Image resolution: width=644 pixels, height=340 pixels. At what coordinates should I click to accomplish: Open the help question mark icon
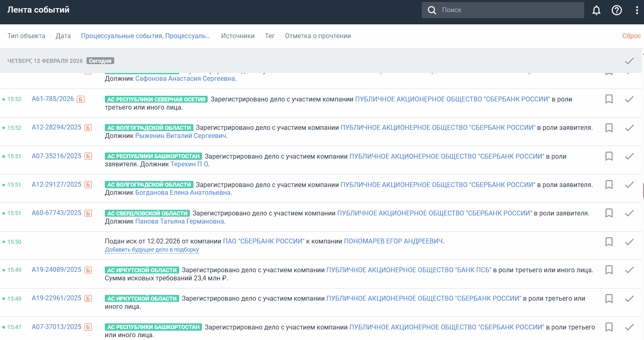click(x=616, y=10)
